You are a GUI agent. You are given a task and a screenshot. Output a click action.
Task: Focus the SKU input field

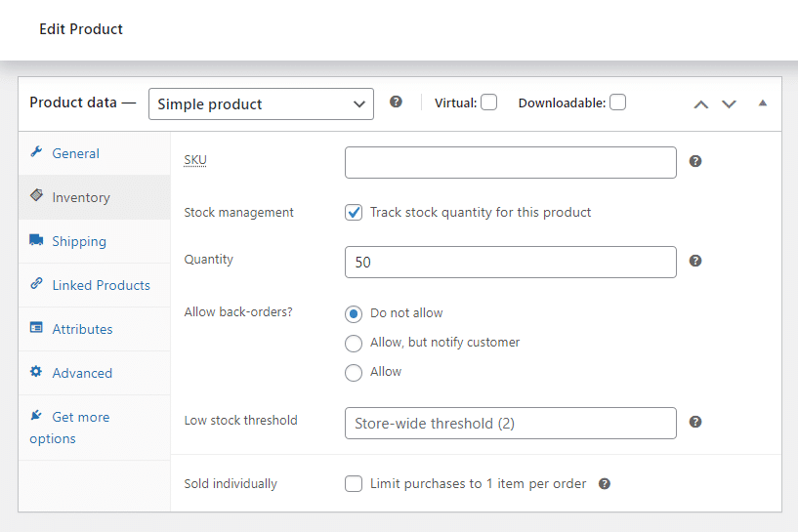coord(511,162)
